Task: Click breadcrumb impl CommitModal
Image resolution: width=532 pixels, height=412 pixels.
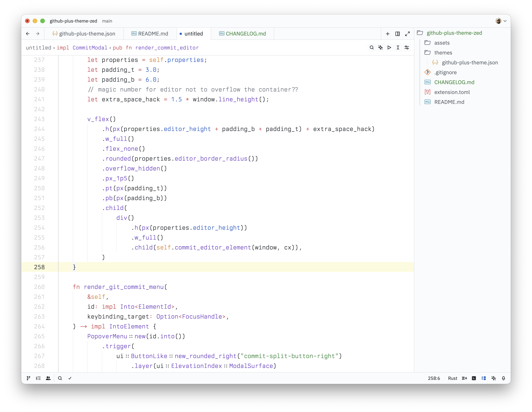Action: click(82, 47)
